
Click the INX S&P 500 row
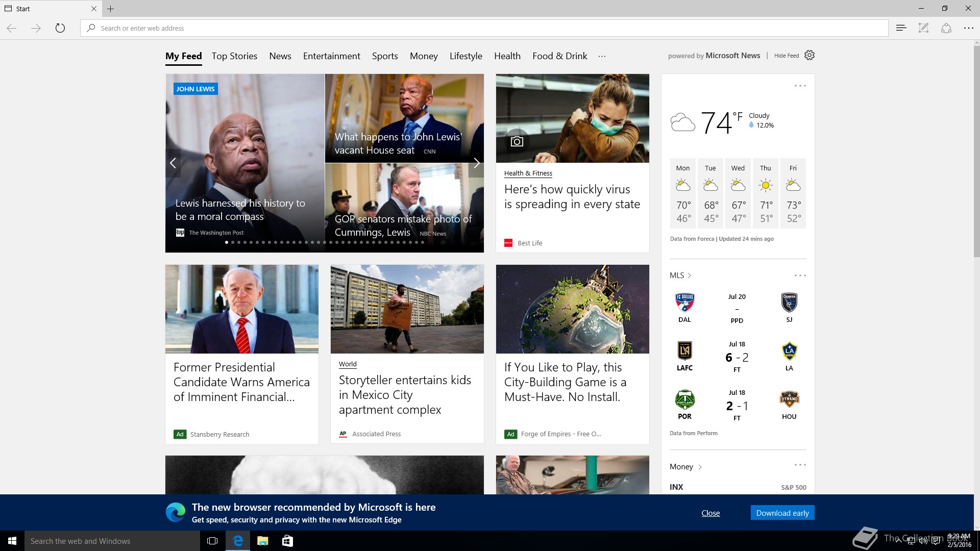tap(738, 487)
